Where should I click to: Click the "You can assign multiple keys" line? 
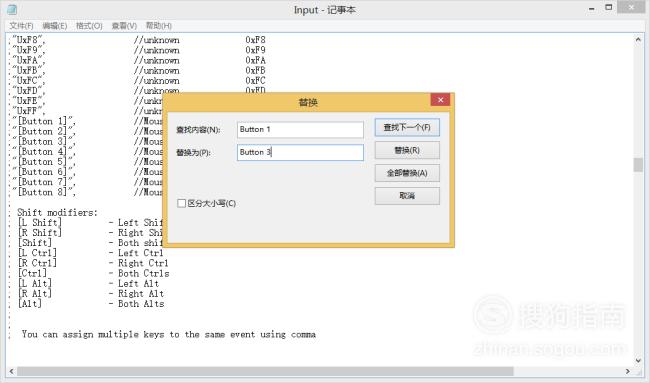(x=169, y=334)
